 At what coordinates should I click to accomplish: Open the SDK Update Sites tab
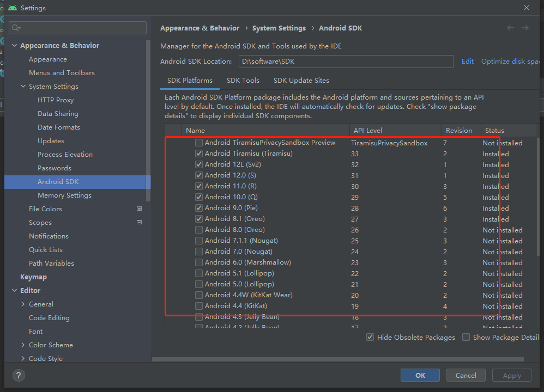click(301, 80)
